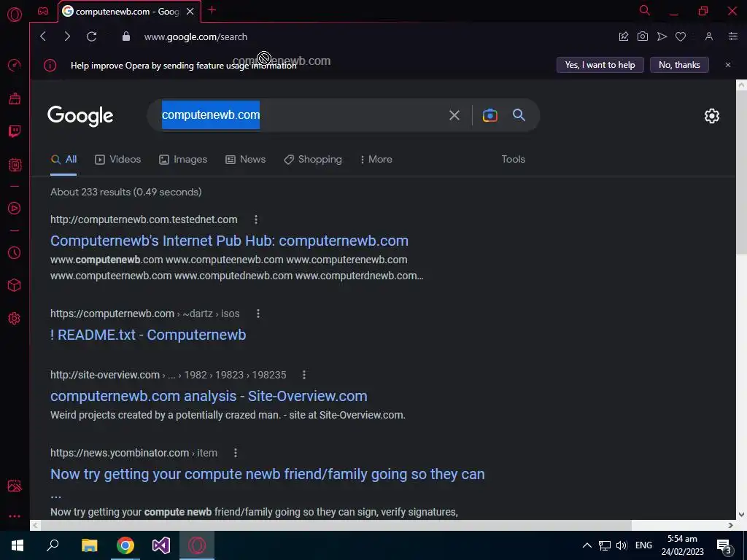Image resolution: width=747 pixels, height=560 pixels.
Task: Open the Opera menu logo
Action: point(15,15)
